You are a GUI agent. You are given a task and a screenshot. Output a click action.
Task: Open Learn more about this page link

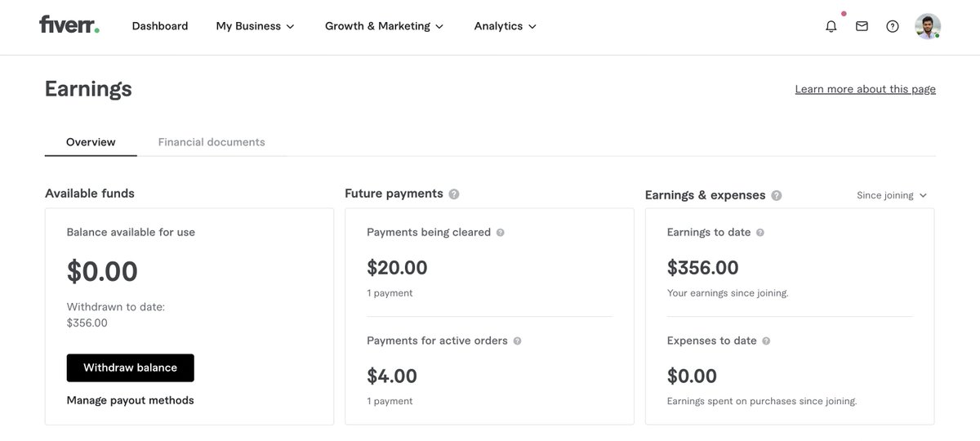click(x=866, y=89)
